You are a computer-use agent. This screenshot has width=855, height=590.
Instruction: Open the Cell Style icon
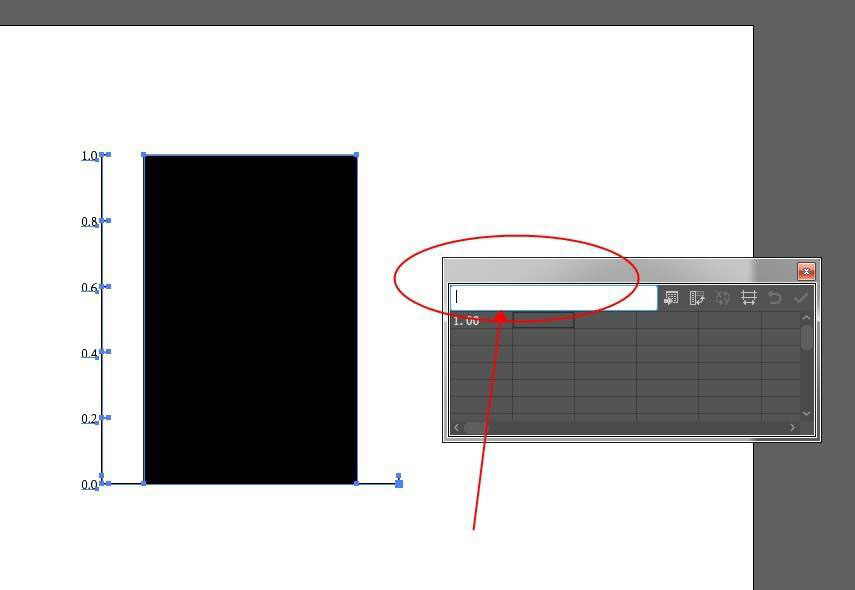(749, 298)
